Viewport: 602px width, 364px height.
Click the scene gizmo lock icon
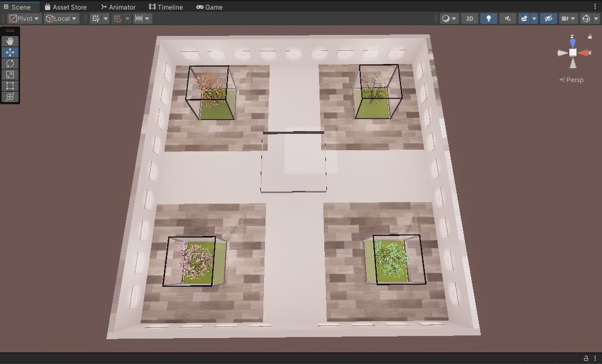590,36
